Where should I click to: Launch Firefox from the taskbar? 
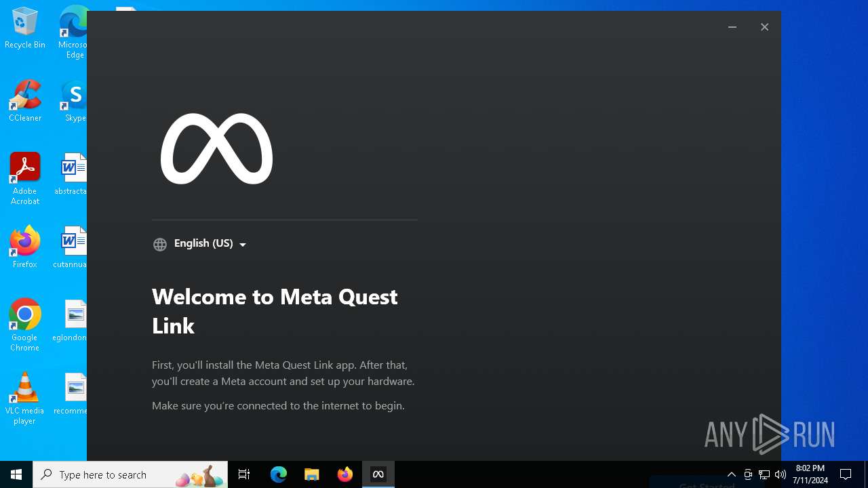345,474
